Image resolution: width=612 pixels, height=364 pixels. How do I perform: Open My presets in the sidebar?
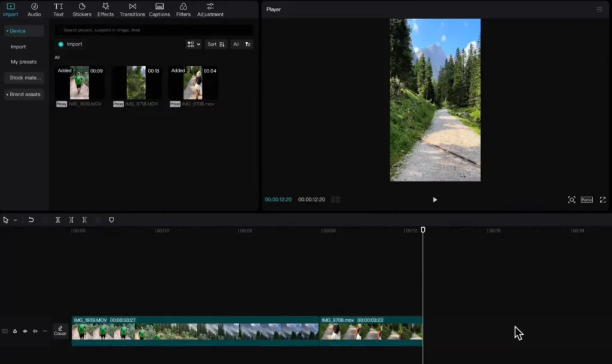[23, 62]
